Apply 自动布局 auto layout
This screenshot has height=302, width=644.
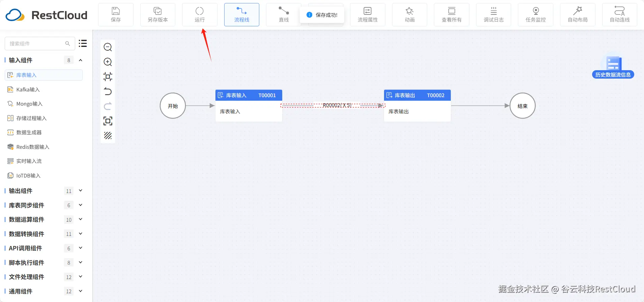pos(578,15)
